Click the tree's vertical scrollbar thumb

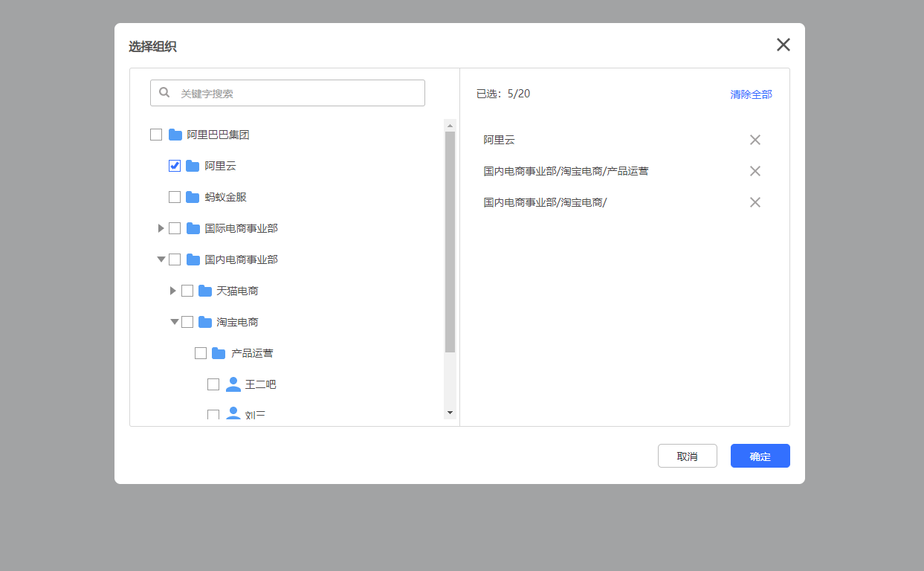[x=450, y=242]
